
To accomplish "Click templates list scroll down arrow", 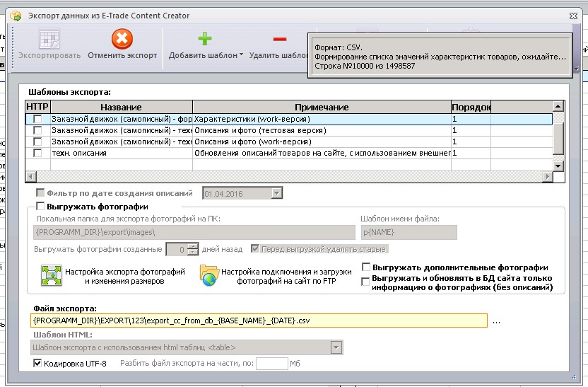I will (x=558, y=166).
